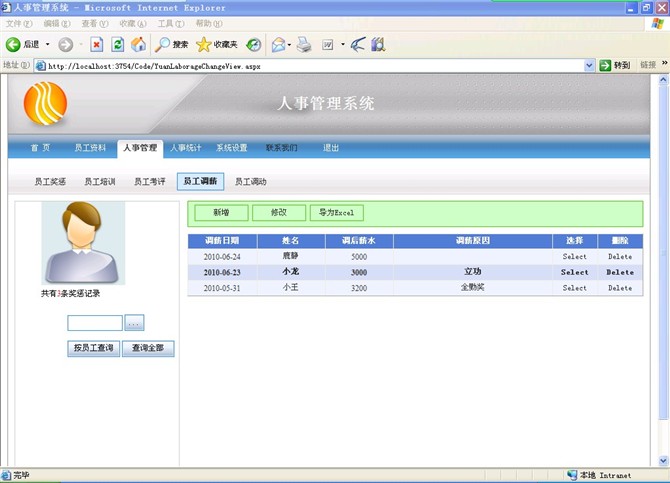The width and height of the screenshot is (670, 483).
Task: Open the 文件 (File) menu
Action: tap(19, 24)
